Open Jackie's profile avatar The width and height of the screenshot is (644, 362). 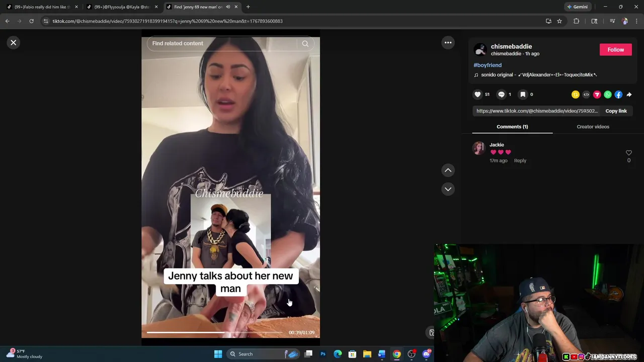478,148
